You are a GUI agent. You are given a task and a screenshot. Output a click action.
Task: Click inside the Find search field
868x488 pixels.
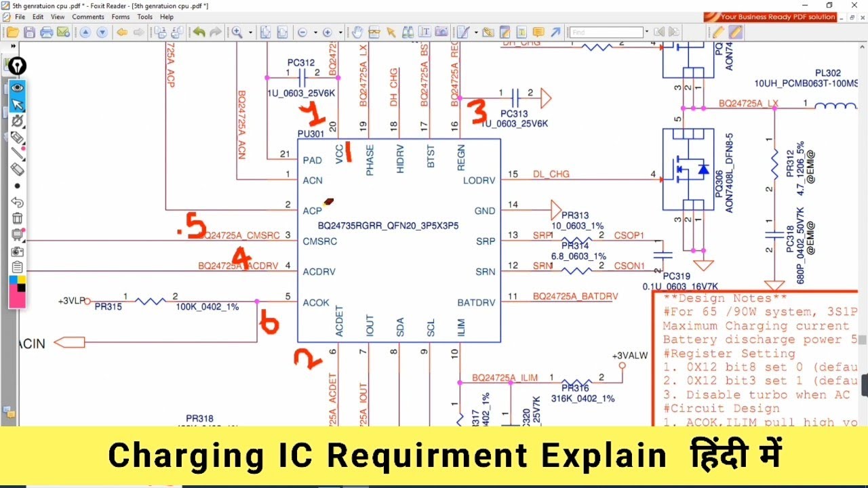pyautogui.click(x=606, y=32)
